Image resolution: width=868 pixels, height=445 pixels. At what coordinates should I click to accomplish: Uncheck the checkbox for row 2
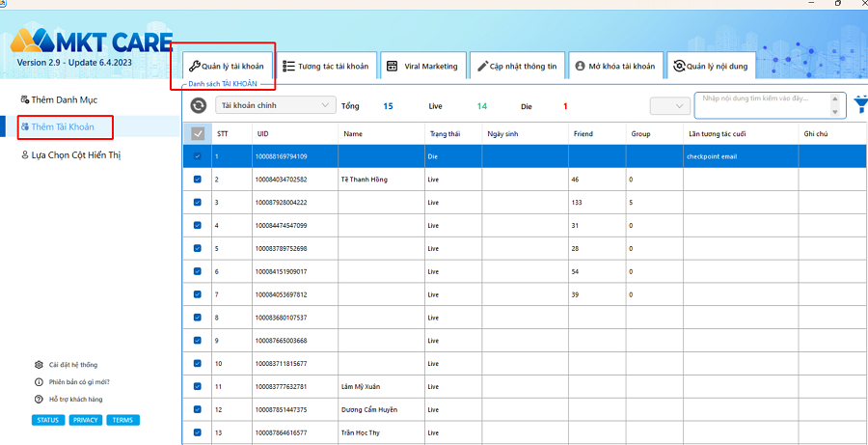click(x=198, y=180)
